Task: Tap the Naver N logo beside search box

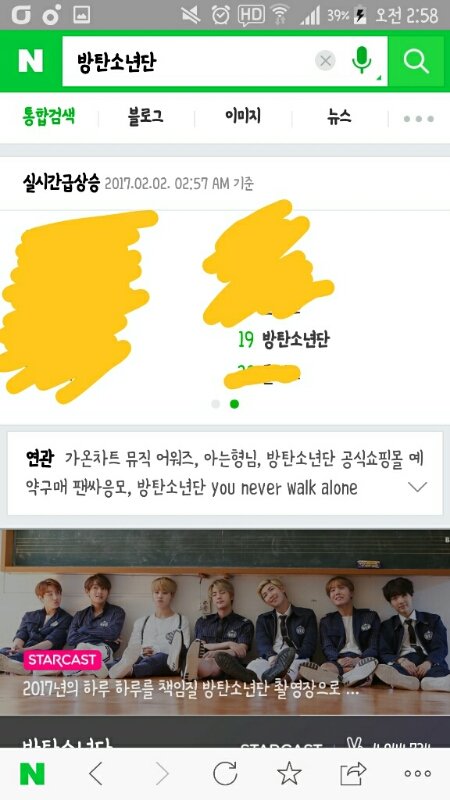Action: tap(31, 61)
